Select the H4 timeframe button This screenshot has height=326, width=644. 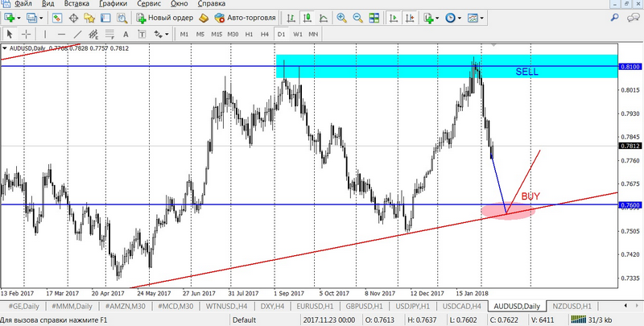point(265,34)
